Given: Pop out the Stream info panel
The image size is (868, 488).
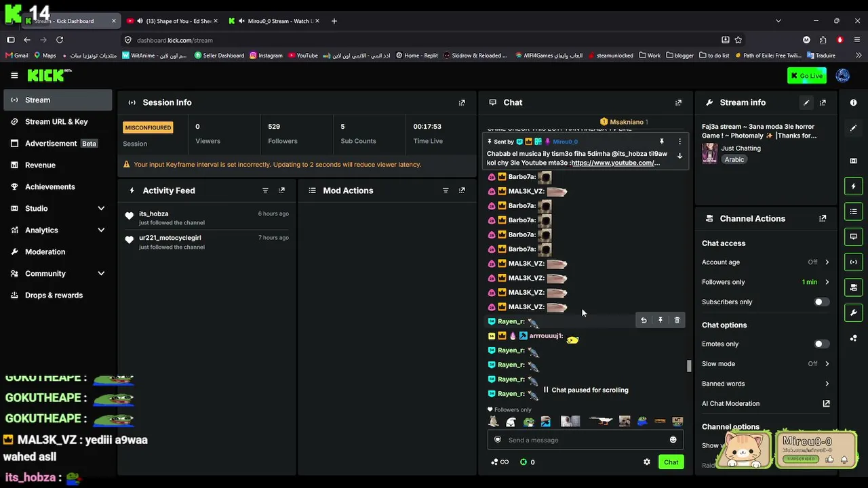Looking at the screenshot, I should click(823, 102).
